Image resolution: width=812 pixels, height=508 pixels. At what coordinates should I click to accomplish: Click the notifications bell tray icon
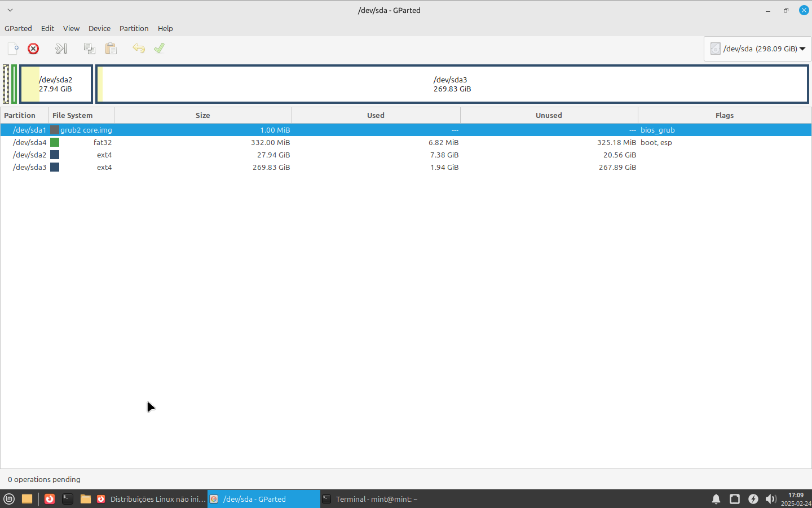[x=716, y=499]
